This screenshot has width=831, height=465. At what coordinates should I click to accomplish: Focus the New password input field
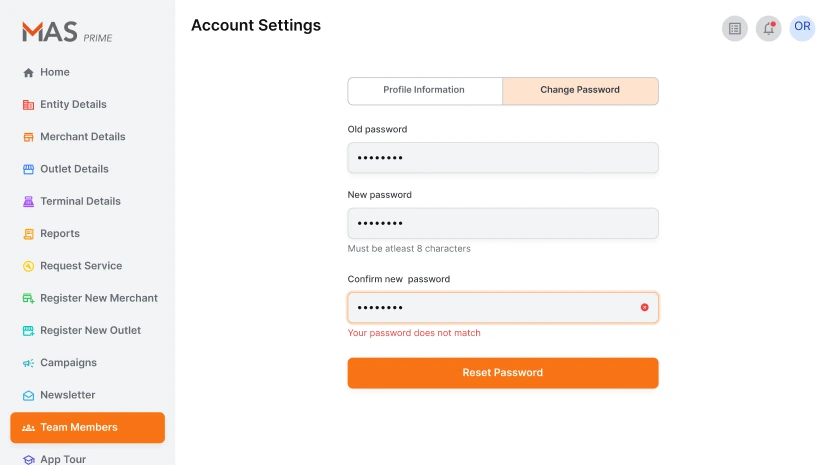tap(502, 223)
